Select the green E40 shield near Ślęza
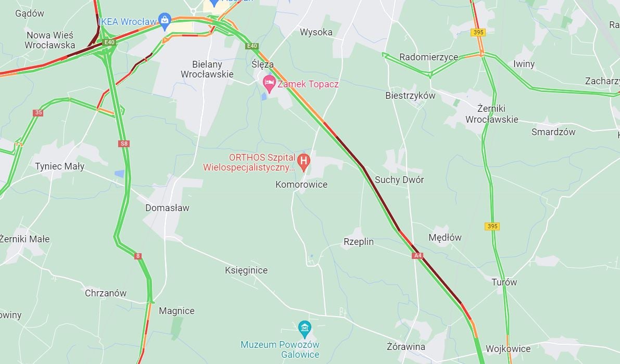Image resolution: width=620 pixels, height=364 pixels. pyautogui.click(x=252, y=46)
